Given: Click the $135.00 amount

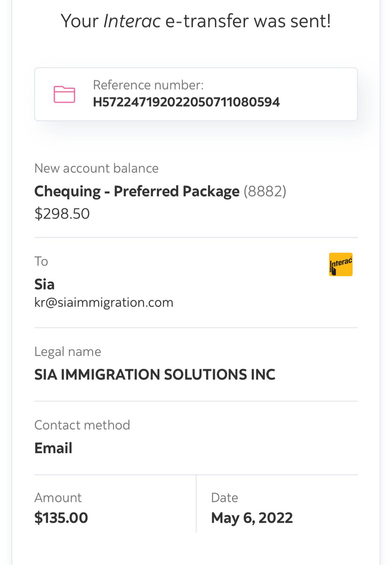Looking at the screenshot, I should (x=61, y=518).
